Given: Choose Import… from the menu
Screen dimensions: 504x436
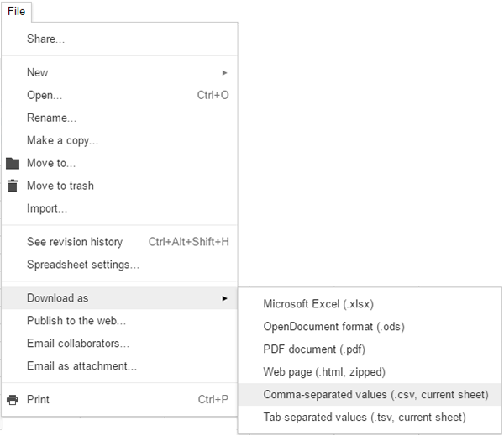Looking at the screenshot, I should [x=47, y=208].
